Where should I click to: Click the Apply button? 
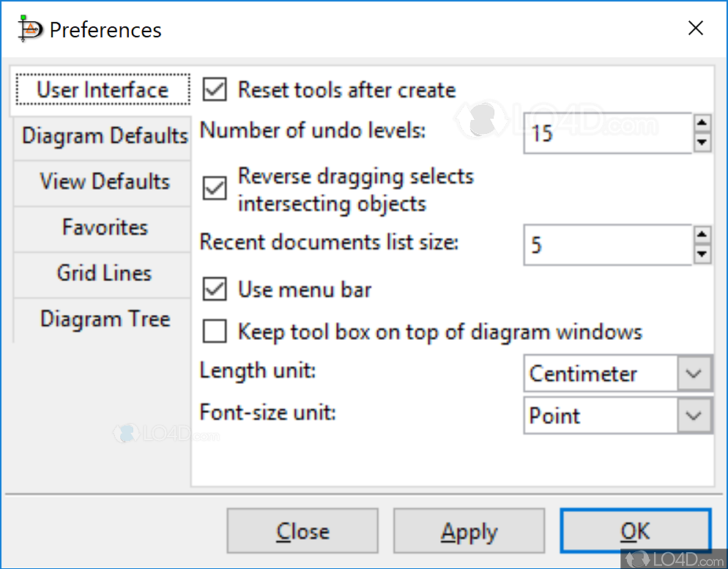[x=469, y=531]
